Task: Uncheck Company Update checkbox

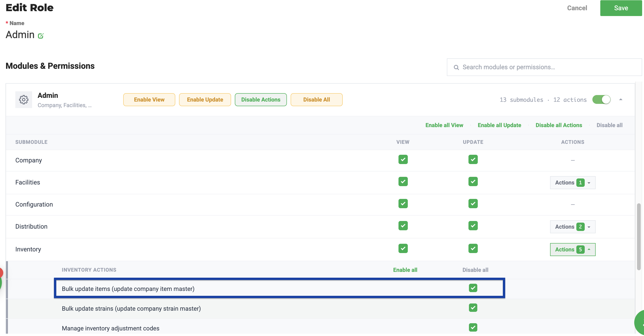Action: coord(473,160)
